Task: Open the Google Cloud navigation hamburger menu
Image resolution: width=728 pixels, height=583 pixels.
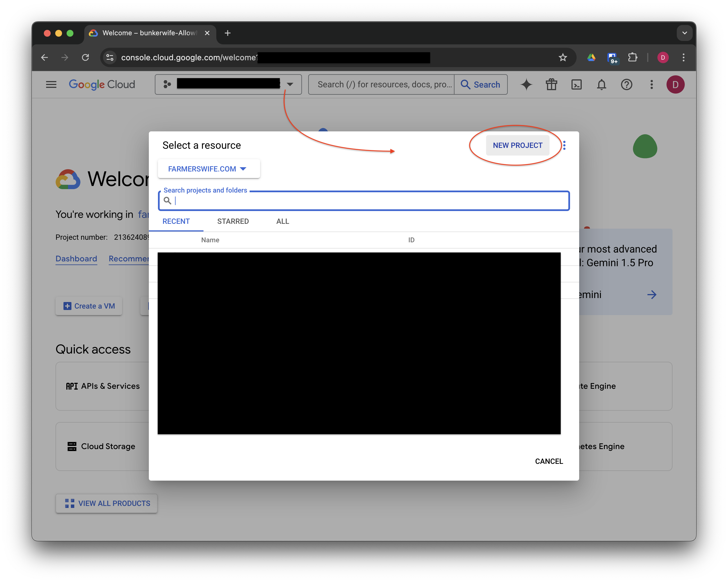Action: (51, 84)
